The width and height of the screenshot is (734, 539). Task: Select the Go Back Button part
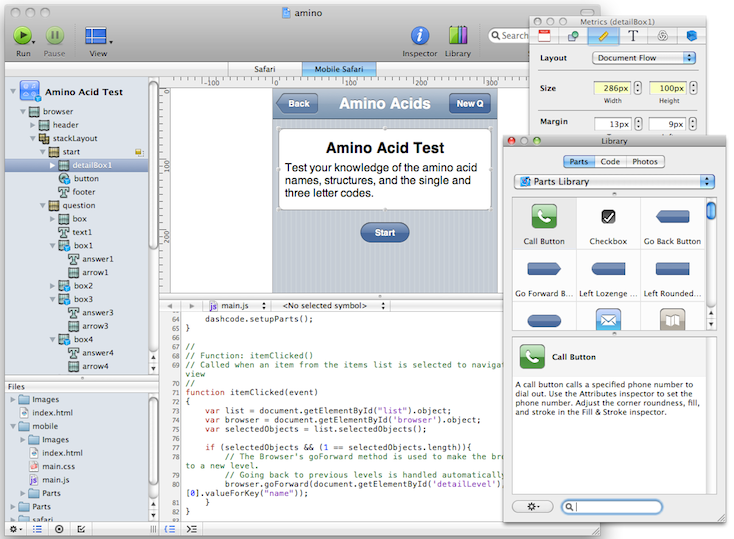tap(672, 224)
